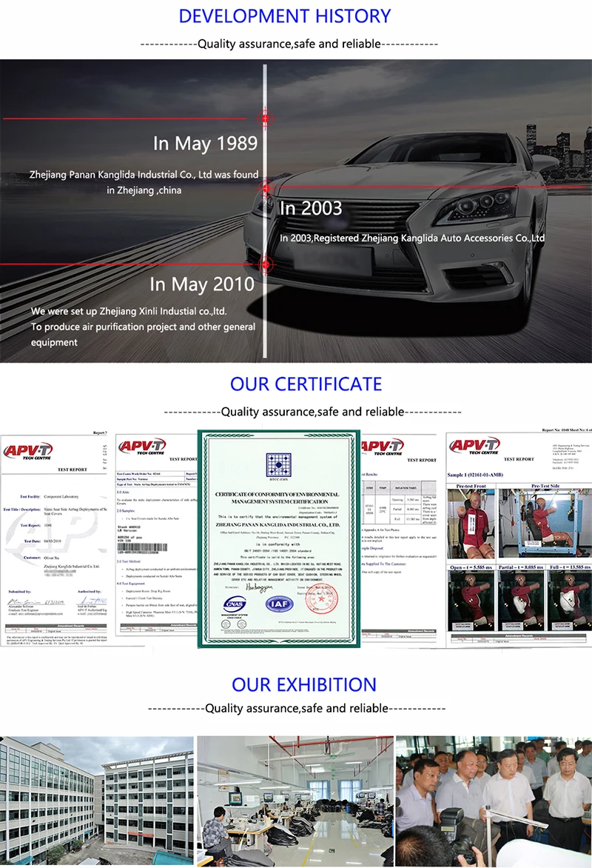
Task: Click the CNAS logo on the certificate
Action: coord(234,605)
